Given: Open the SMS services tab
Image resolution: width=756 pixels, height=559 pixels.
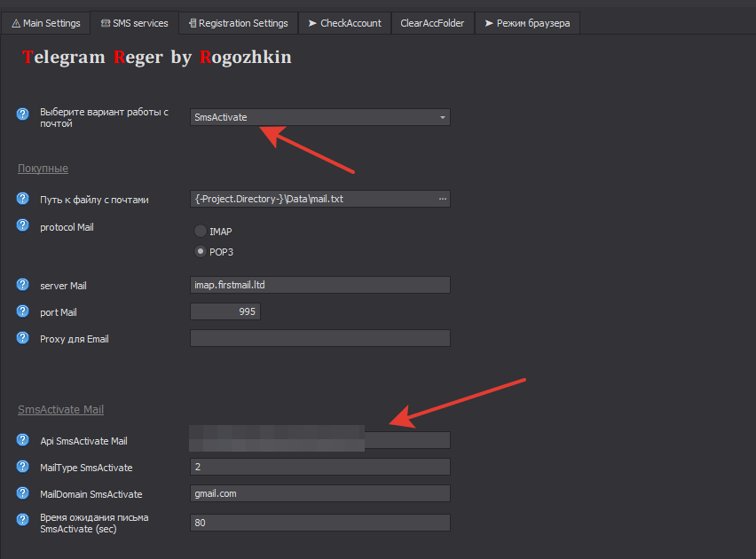Looking at the screenshot, I should click(x=135, y=23).
